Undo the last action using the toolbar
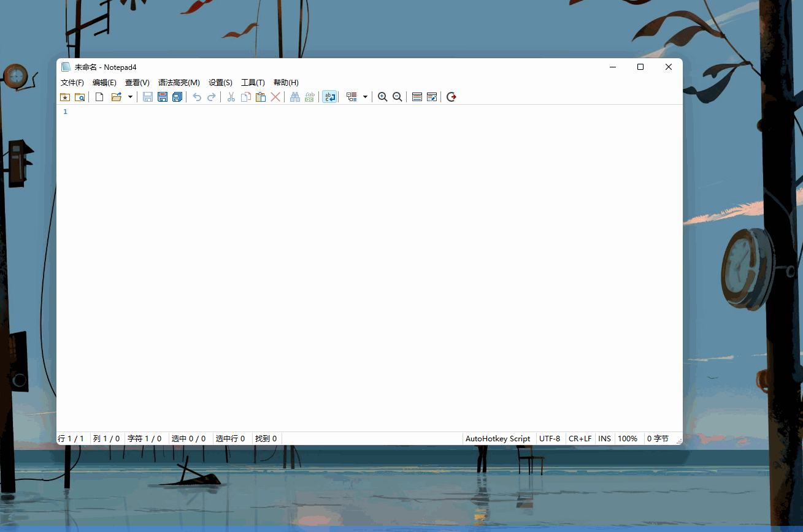The height and width of the screenshot is (532, 803). click(x=196, y=97)
